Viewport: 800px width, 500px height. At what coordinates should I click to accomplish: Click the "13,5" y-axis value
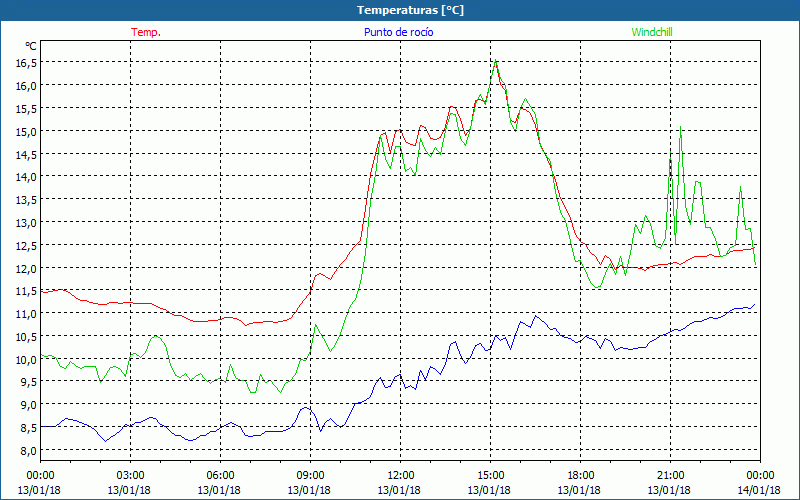[x=27, y=200]
